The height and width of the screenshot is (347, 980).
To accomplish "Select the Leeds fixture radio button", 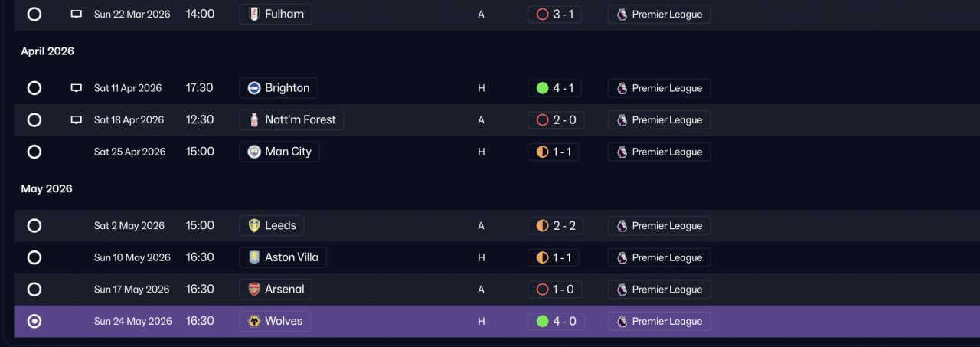I will 34,225.
